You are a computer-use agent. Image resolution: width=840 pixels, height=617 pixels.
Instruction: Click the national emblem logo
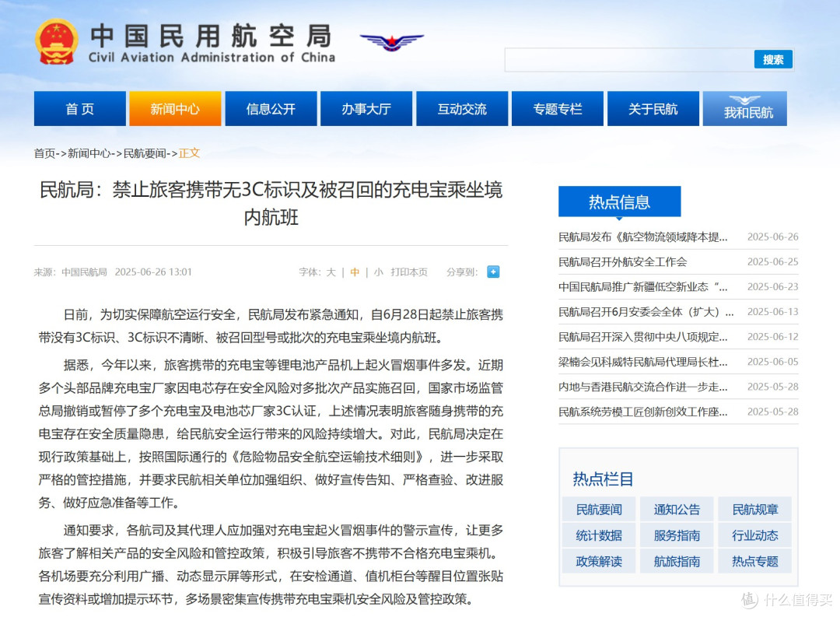(x=56, y=42)
